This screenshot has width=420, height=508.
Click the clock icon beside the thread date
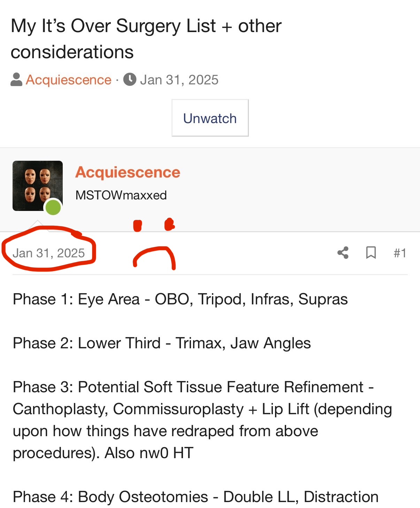pyautogui.click(x=130, y=79)
